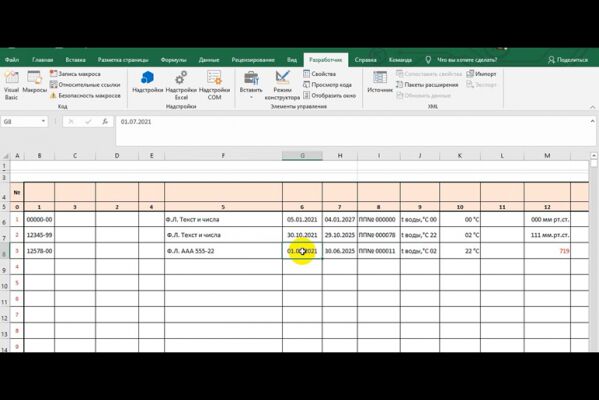This screenshot has height=400, width=599.
Task: Open the Команда tab
Action: [x=400, y=60]
